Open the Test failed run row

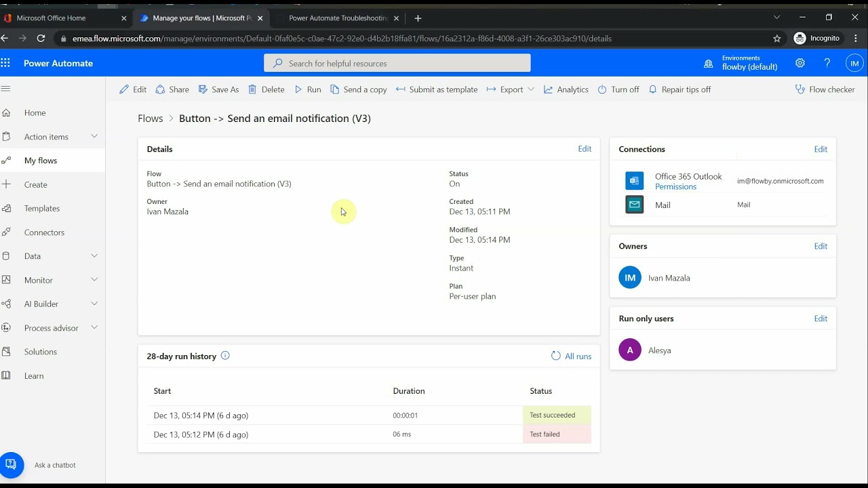click(x=369, y=434)
